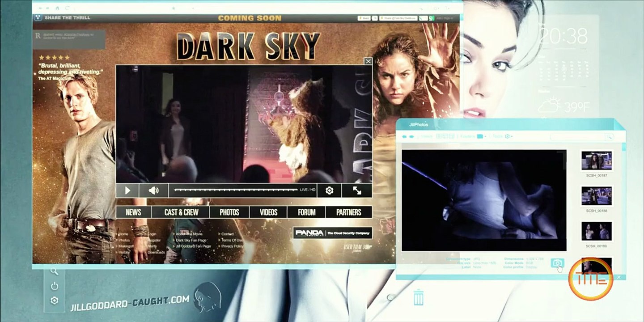This screenshot has width=644, height=322.
Task: Read the Terms Of Use link
Action: click(x=232, y=240)
